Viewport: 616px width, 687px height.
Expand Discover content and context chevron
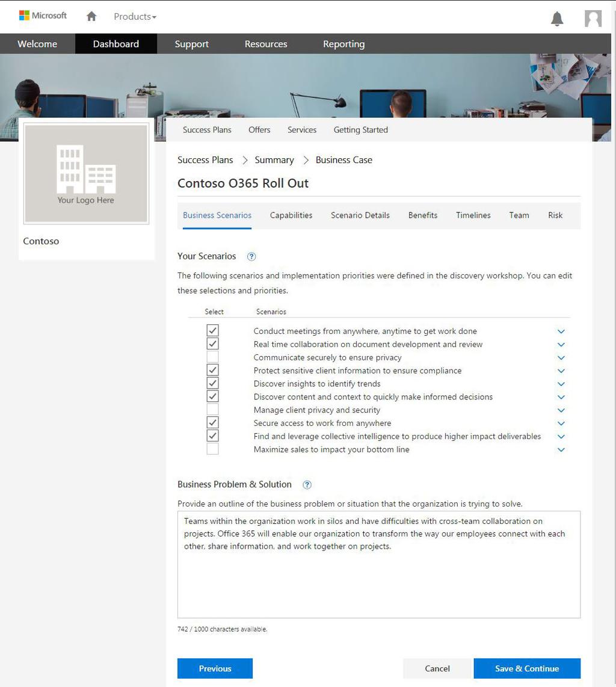[561, 398]
